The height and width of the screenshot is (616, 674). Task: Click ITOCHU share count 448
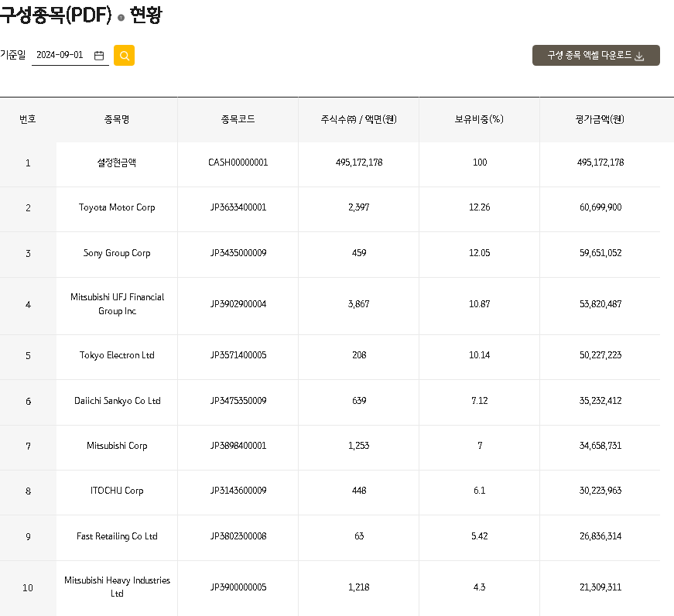(359, 491)
